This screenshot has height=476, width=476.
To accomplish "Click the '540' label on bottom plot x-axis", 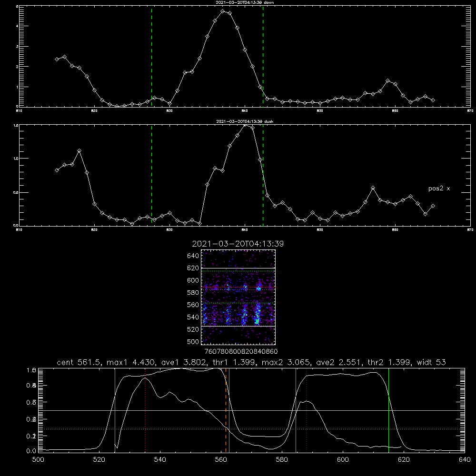I will (x=160, y=460).
